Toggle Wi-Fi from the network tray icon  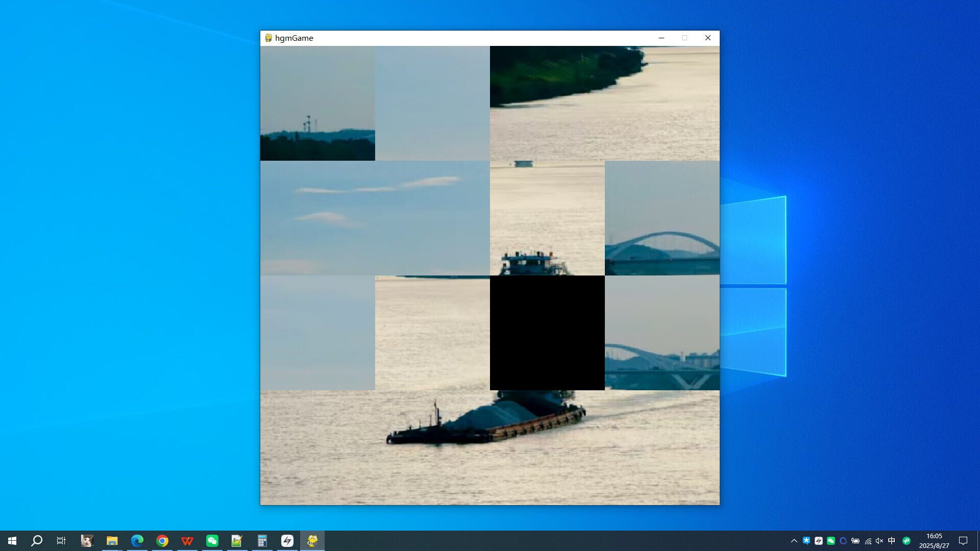click(868, 541)
